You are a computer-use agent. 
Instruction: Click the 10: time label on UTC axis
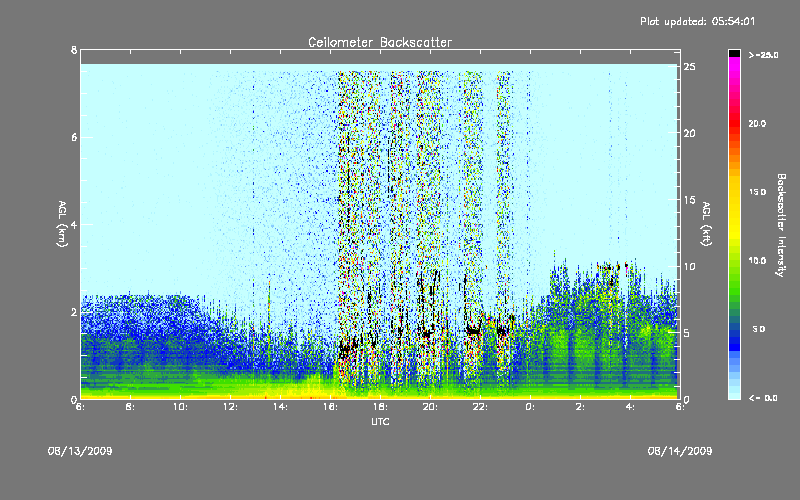(181, 407)
